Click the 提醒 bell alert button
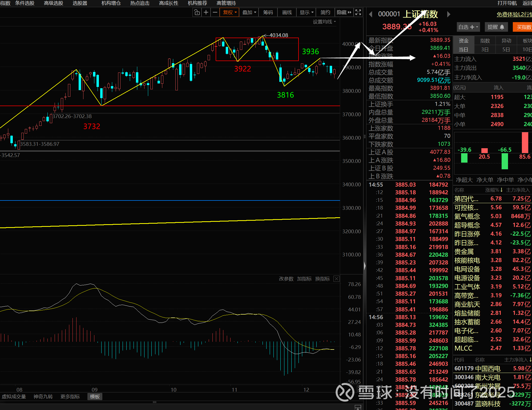This screenshot has height=410, width=532. pos(496,27)
